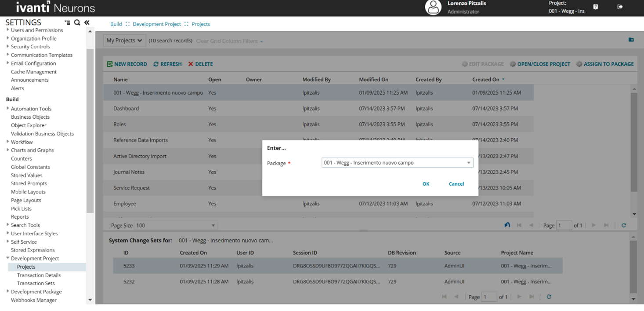Click the Projects breadcrumb link
Screen dimensions: 644x311
[x=201, y=24]
